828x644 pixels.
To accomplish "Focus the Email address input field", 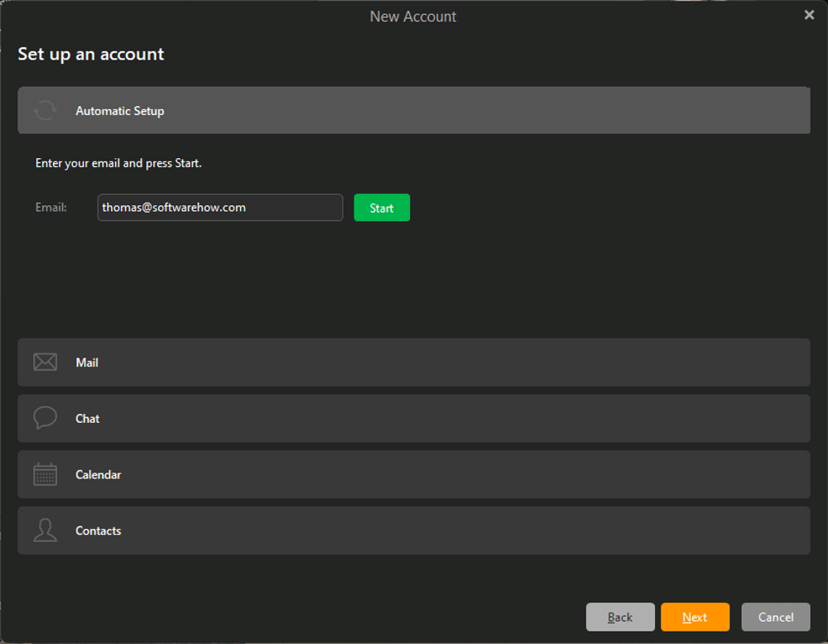I will point(219,208).
